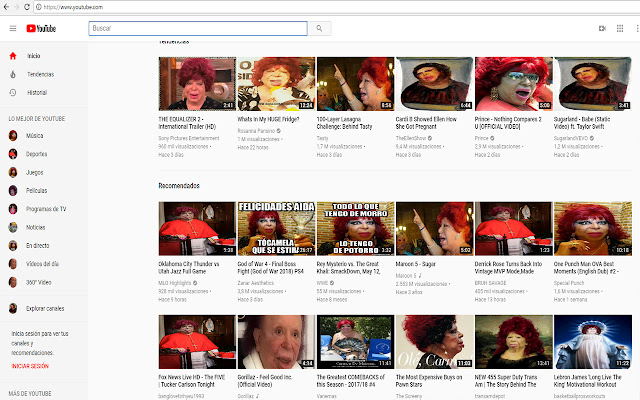Click the upload video camera icon
The image size is (640, 400).
602,29
